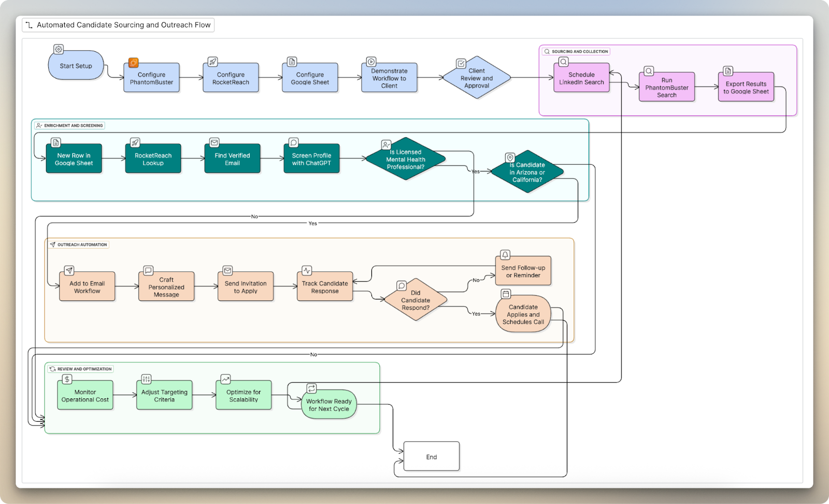
Task: Click the envelope icon on Find Verified Email
Action: 214,142
